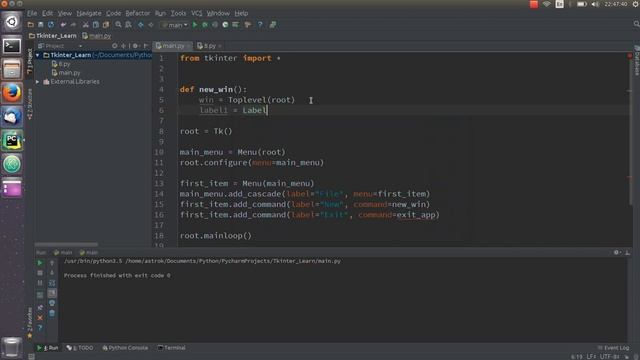Image resolution: width=640 pixels, height=360 pixels.
Task: Launch Firefox from the Ubuntu dock
Action: (x=12, y=93)
